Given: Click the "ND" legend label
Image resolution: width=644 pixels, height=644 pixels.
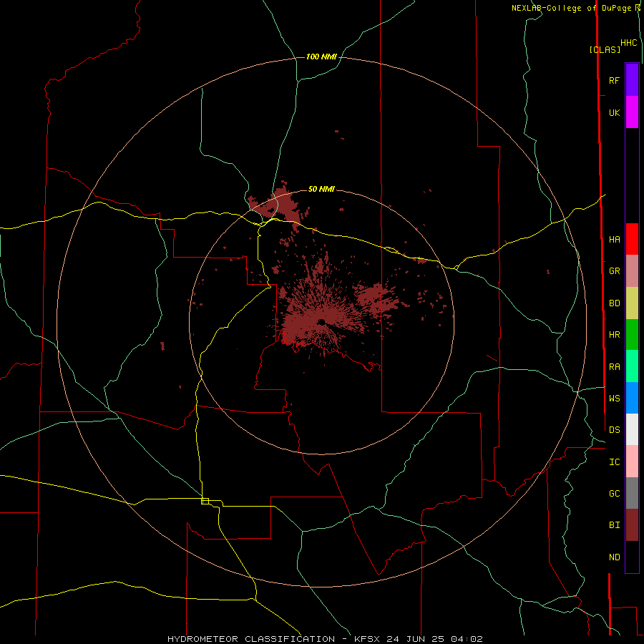Looking at the screenshot, I should tap(614, 557).
